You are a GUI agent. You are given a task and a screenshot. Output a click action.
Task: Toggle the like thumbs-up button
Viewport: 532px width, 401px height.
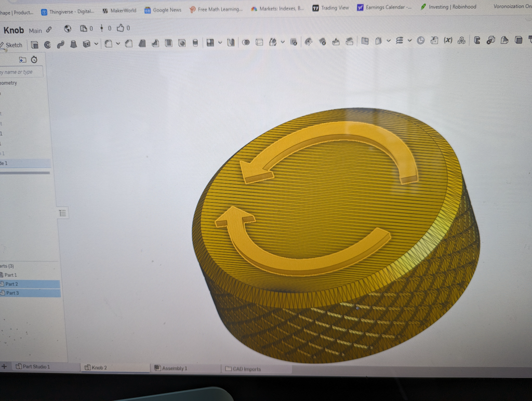(x=121, y=28)
